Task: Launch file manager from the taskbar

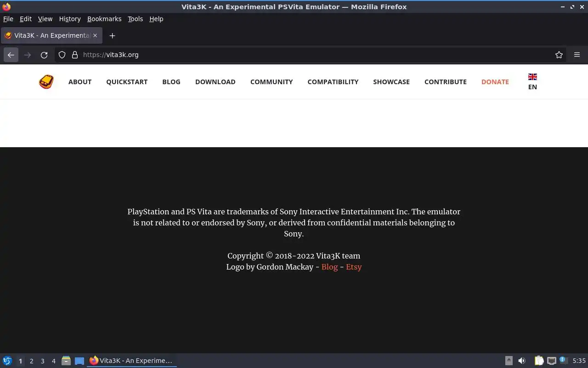Action: tap(66, 361)
